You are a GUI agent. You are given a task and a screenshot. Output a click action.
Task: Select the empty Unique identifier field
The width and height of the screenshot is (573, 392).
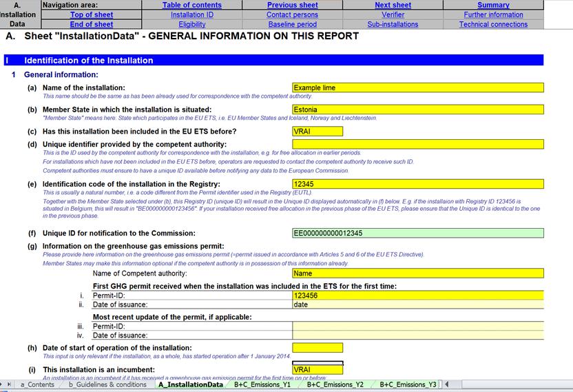[x=417, y=144]
